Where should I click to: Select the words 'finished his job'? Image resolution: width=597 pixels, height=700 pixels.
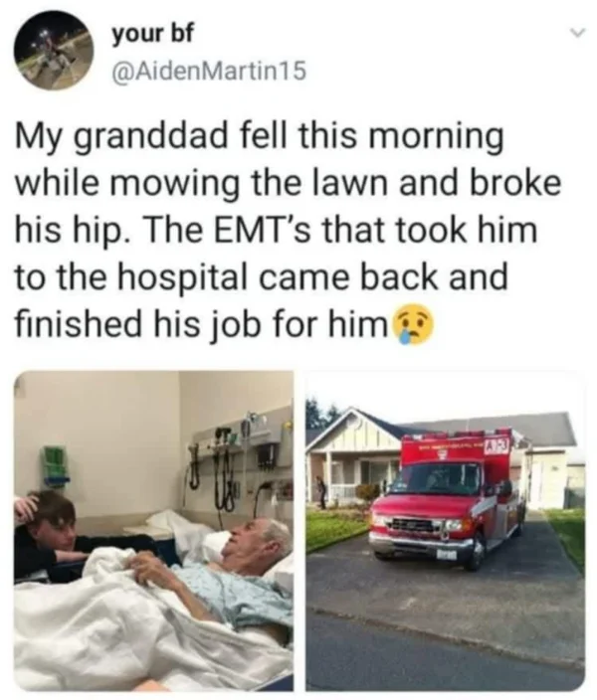click(132, 323)
